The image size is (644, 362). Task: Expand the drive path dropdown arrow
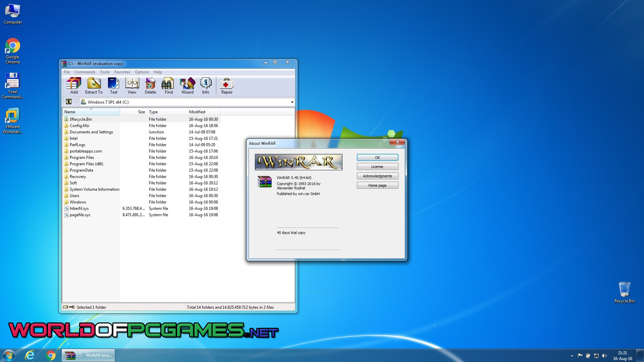point(292,102)
